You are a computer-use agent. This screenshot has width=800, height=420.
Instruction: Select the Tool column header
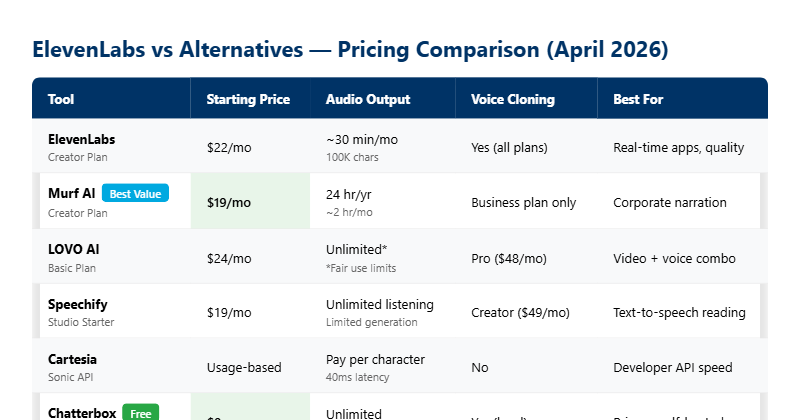[x=61, y=99]
